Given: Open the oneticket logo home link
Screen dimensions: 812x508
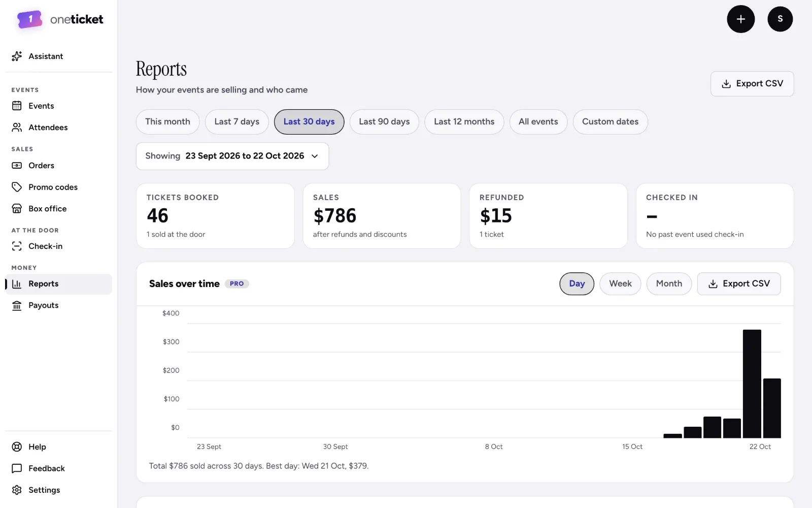Looking at the screenshot, I should (60, 19).
